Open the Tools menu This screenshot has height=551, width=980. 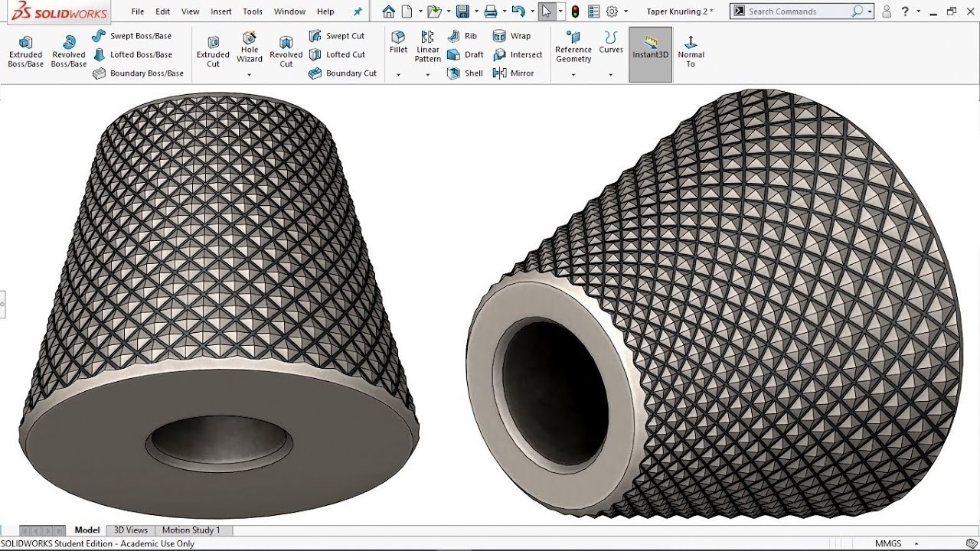(x=253, y=11)
